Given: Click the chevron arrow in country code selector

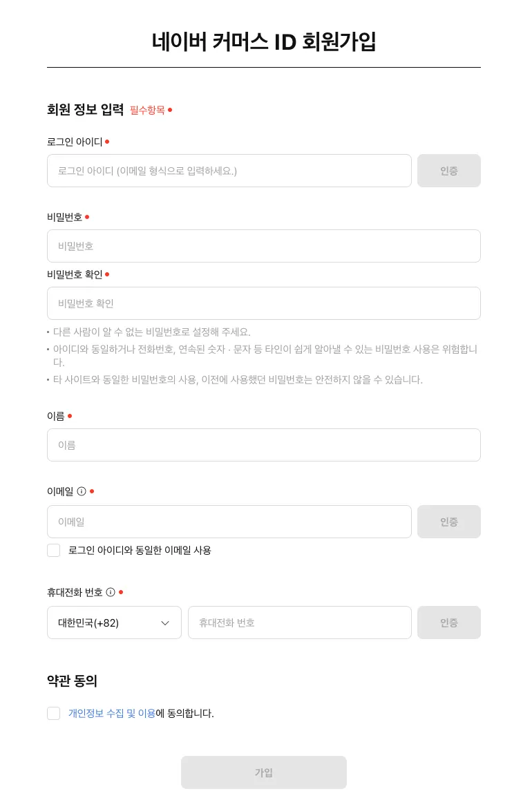Looking at the screenshot, I should pos(165,623).
